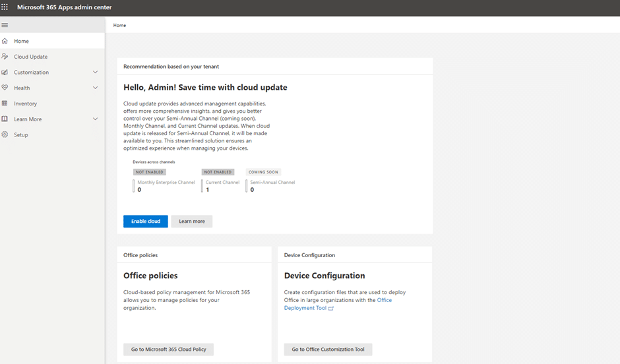Viewport: 620px width, 364px height.
Task: Open the Customization menu item
Action: (x=52, y=73)
